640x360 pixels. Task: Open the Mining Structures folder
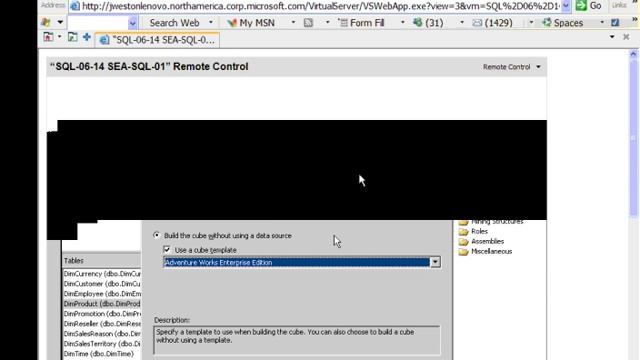[x=492, y=222]
